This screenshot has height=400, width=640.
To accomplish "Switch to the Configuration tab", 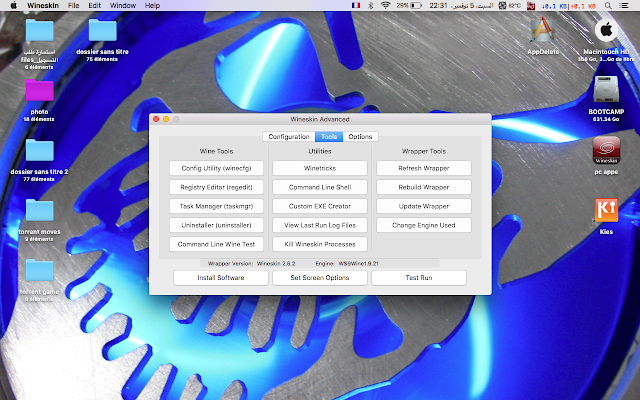I will (x=289, y=137).
